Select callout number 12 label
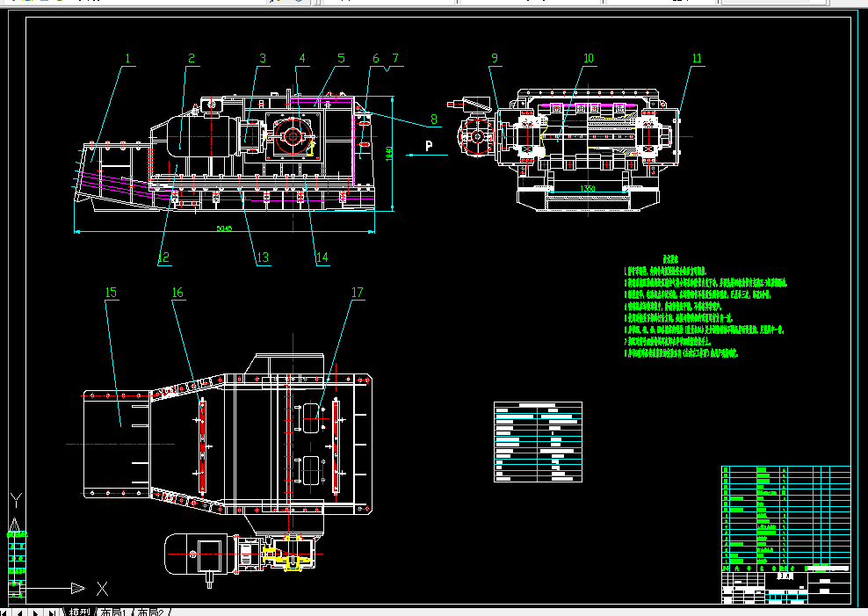The image size is (868, 616). click(163, 257)
